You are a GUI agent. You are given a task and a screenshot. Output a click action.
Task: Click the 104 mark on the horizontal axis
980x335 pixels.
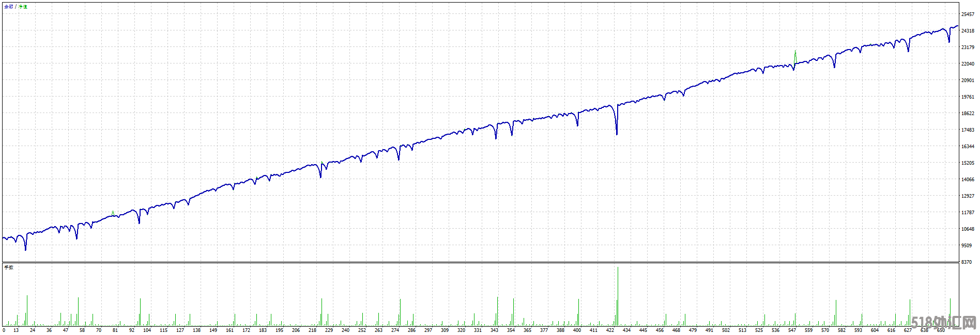(x=147, y=330)
